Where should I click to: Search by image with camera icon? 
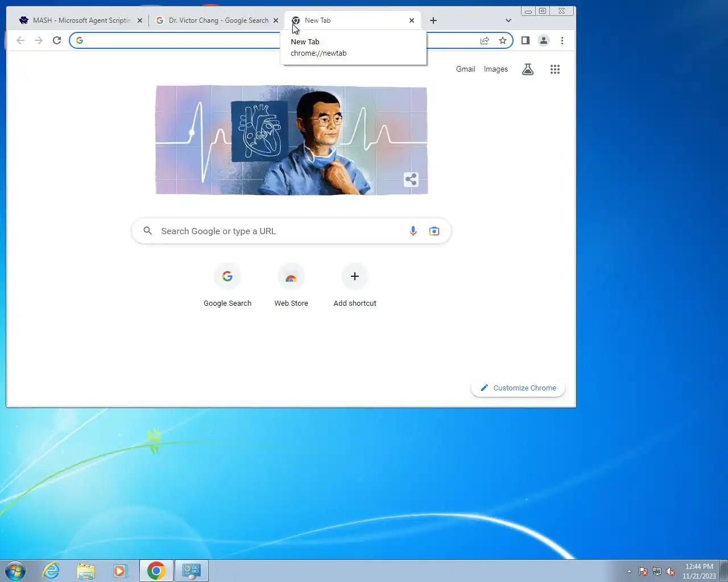pos(434,231)
